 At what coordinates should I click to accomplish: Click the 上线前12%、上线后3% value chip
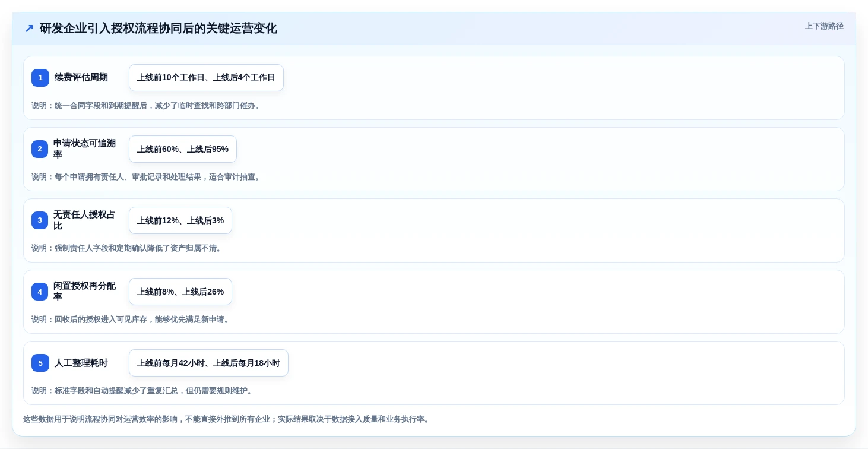[180, 220]
